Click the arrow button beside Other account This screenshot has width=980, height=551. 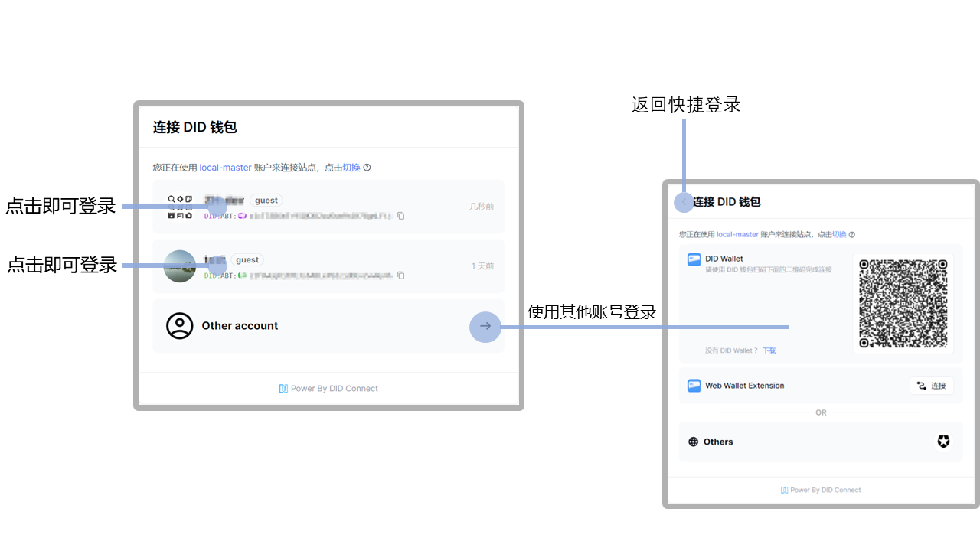point(485,327)
